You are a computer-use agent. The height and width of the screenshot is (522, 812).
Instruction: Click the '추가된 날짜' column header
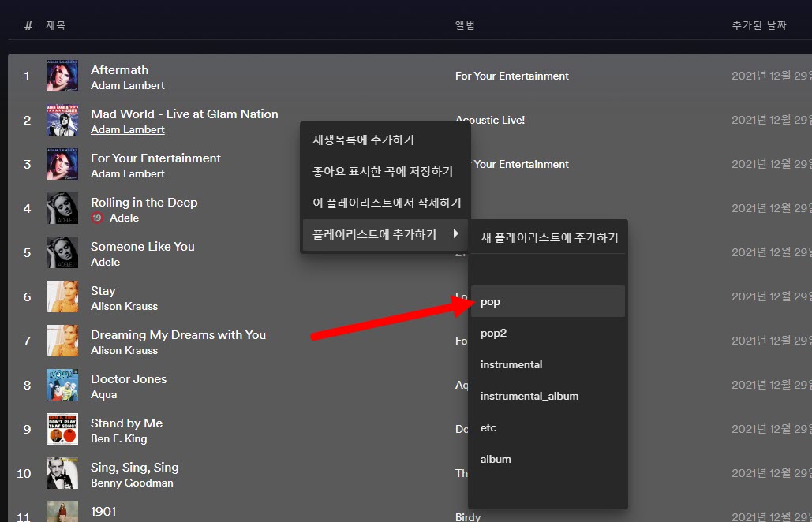coord(759,25)
